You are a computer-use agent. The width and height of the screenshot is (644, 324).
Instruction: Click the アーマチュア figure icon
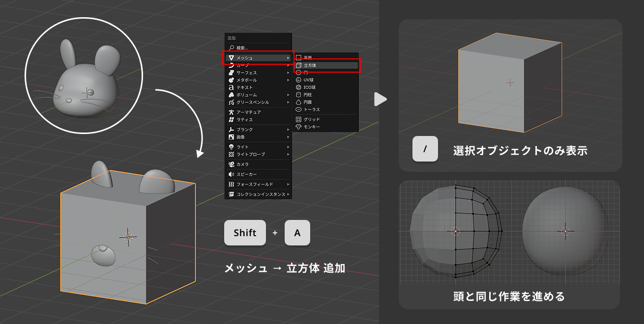coord(232,112)
